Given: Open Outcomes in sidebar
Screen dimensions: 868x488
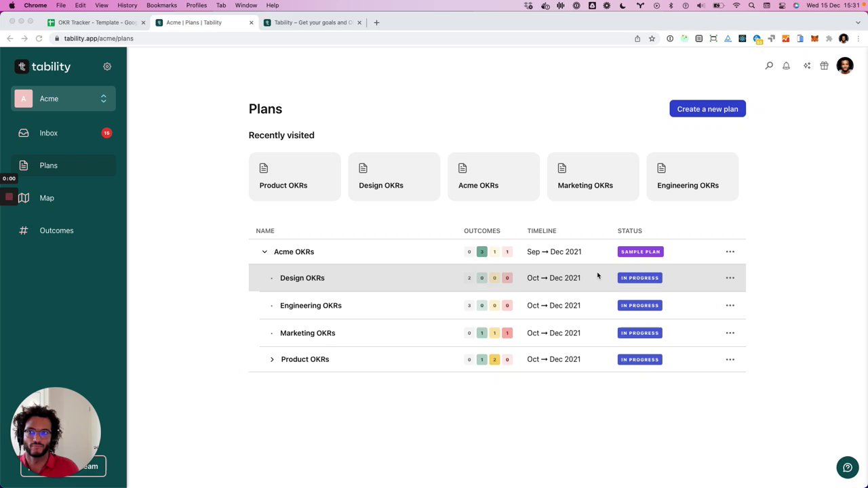Looking at the screenshot, I should (63, 230).
